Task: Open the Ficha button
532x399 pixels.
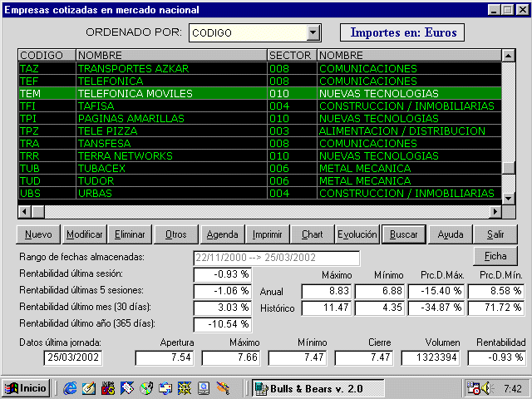Action: point(495,256)
